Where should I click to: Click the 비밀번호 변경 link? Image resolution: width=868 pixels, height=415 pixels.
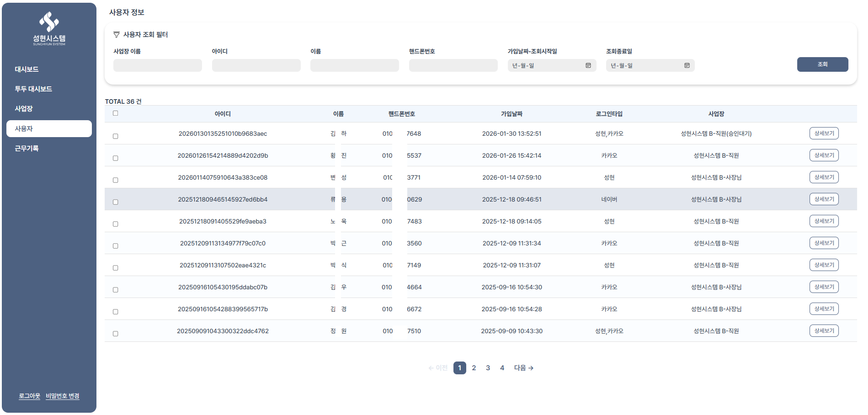coord(63,396)
